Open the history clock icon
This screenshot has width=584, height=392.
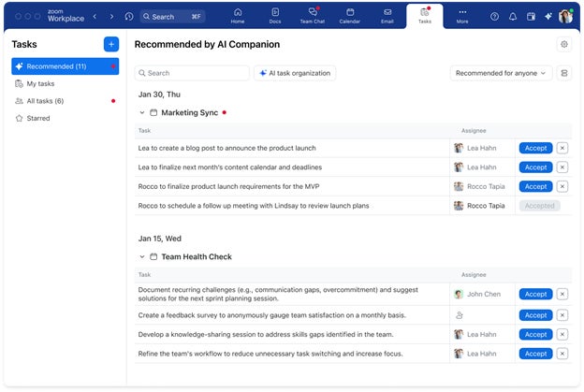pyautogui.click(x=129, y=17)
